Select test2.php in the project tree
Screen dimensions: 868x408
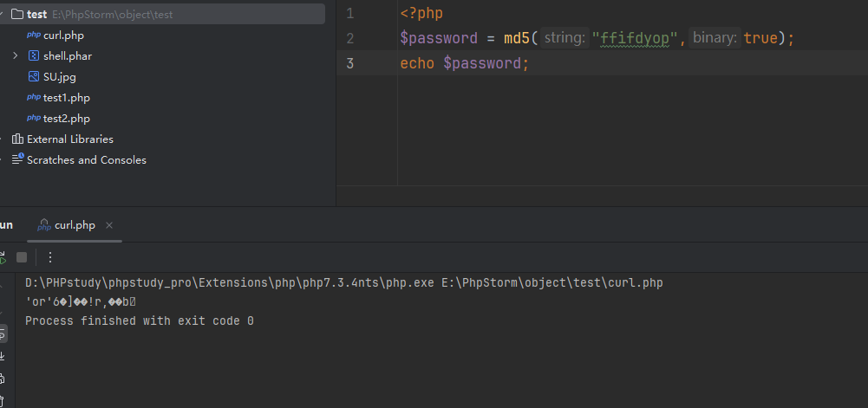click(66, 119)
